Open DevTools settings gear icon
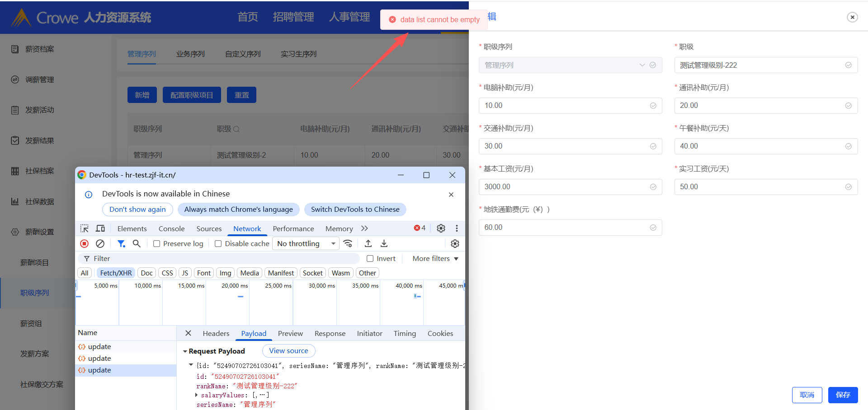 coord(441,228)
